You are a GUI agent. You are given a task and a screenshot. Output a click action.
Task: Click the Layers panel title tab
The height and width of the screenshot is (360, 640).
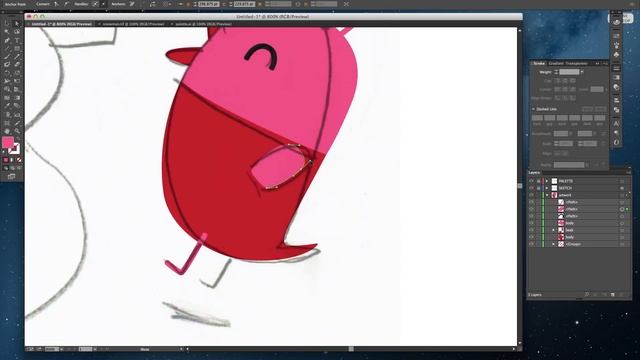pos(534,173)
